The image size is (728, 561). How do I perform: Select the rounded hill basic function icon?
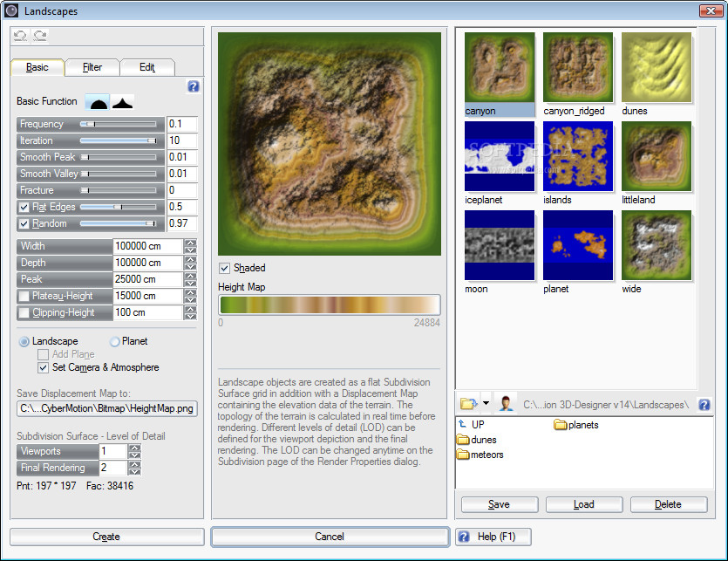point(98,102)
